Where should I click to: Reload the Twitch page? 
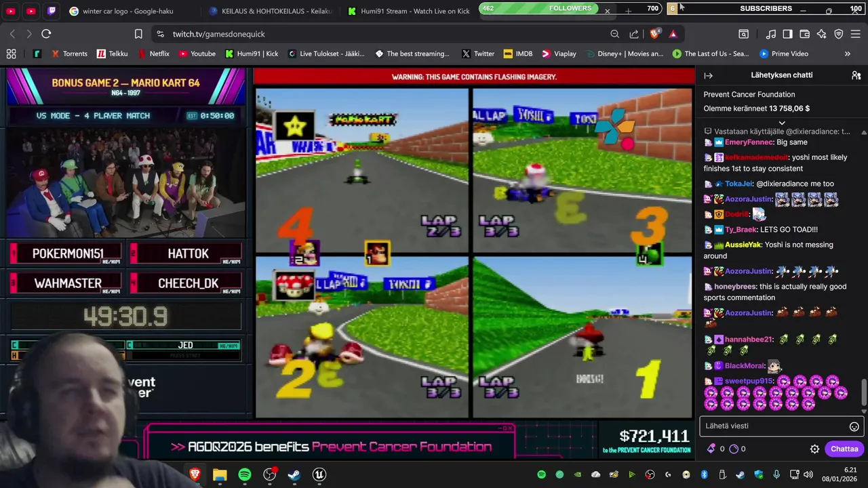click(46, 34)
